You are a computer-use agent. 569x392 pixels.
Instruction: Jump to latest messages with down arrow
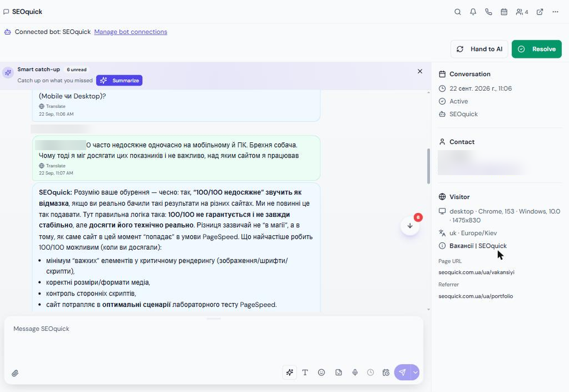(410, 225)
